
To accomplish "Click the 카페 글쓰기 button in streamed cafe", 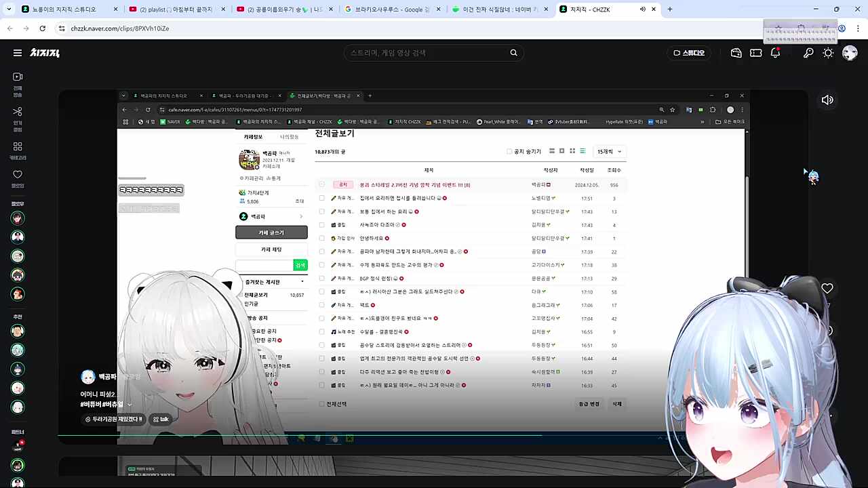I will 271,232.
